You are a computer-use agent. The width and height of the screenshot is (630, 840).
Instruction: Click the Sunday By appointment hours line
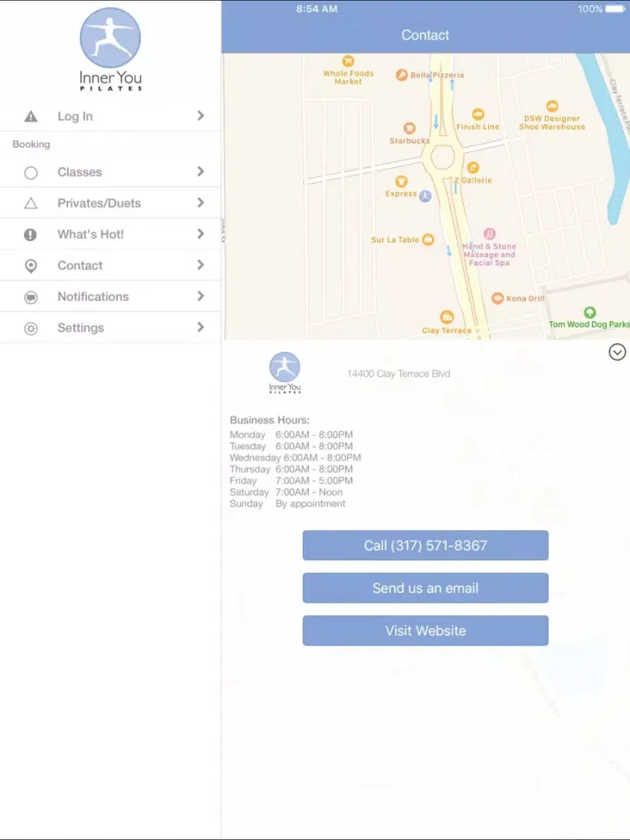287,503
